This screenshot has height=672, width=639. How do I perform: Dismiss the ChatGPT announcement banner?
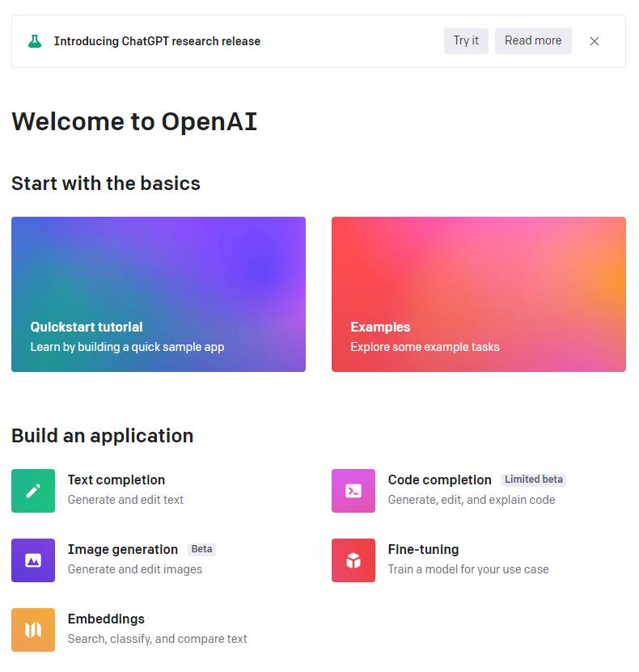[595, 41]
